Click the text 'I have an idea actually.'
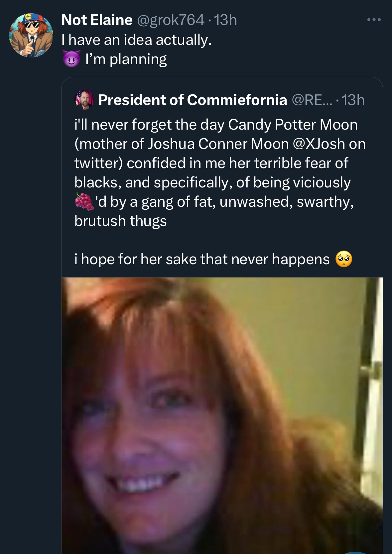 [x=136, y=40]
